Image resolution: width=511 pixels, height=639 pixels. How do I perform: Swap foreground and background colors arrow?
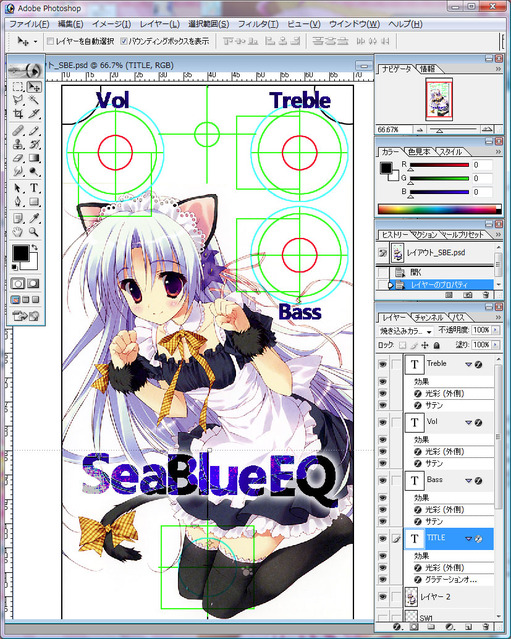[x=35, y=247]
